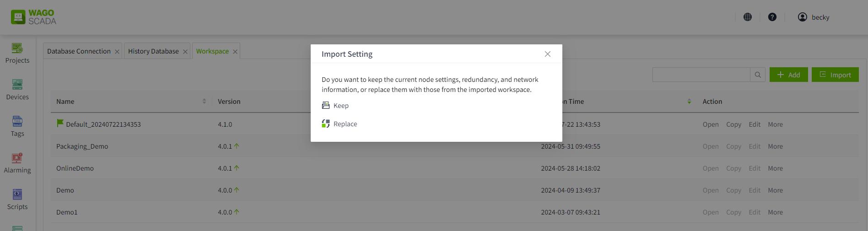Sort workspaces by Name column

[x=204, y=102]
